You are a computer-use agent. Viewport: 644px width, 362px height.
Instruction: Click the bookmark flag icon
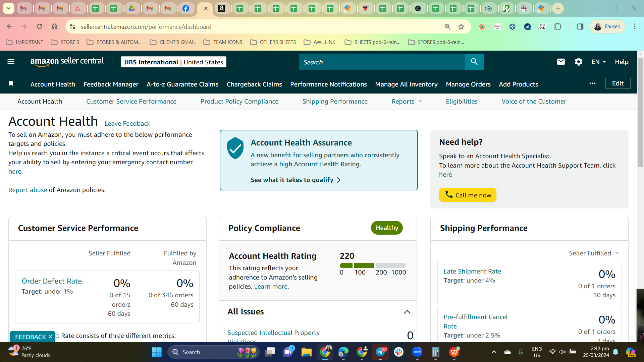(x=11, y=83)
